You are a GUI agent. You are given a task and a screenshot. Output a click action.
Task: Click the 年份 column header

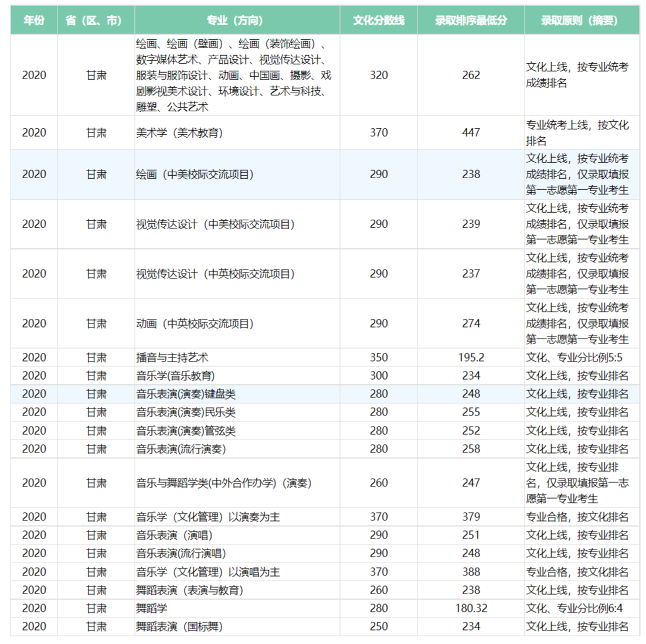[34, 20]
